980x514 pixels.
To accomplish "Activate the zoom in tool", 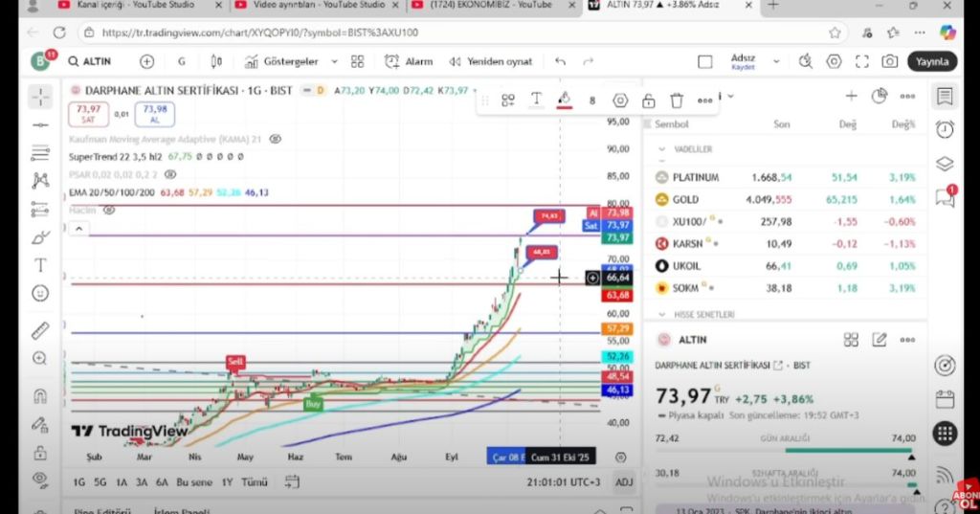I will tap(40, 358).
